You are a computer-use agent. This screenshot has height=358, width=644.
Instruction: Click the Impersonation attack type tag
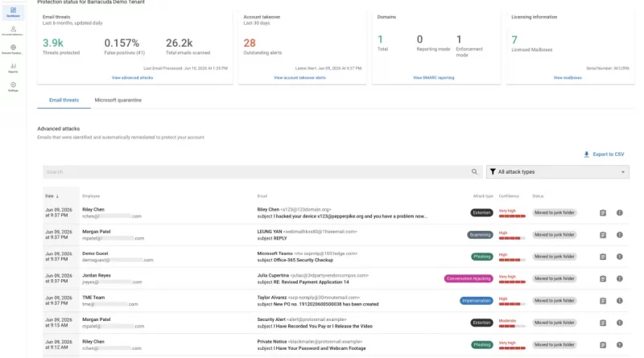point(476,301)
